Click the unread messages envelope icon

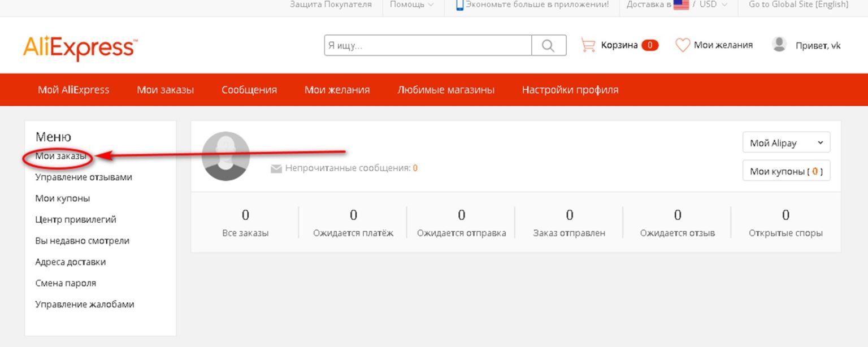click(276, 168)
